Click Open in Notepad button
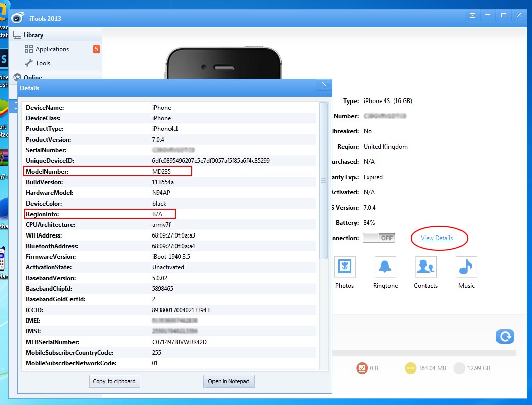The height and width of the screenshot is (405, 532). pos(229,381)
